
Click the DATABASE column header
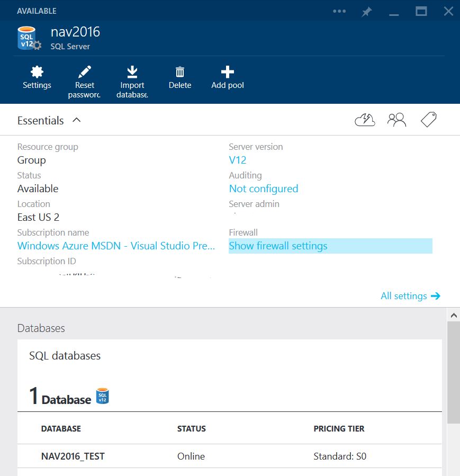61,429
